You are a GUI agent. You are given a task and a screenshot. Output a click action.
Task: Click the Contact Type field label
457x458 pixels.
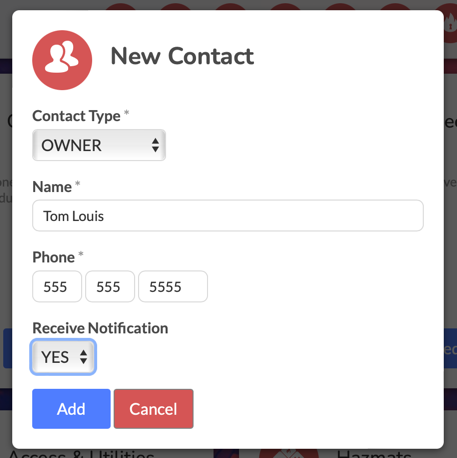tap(76, 116)
